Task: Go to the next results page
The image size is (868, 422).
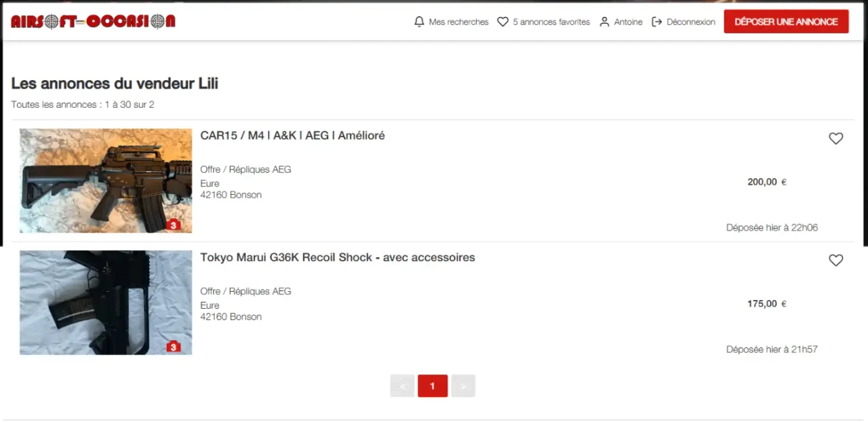Action: (x=463, y=386)
